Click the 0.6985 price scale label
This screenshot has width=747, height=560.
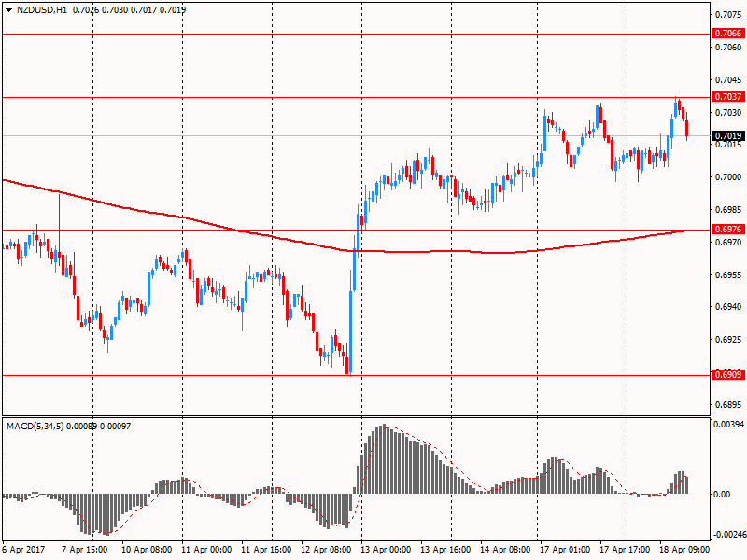(728, 209)
